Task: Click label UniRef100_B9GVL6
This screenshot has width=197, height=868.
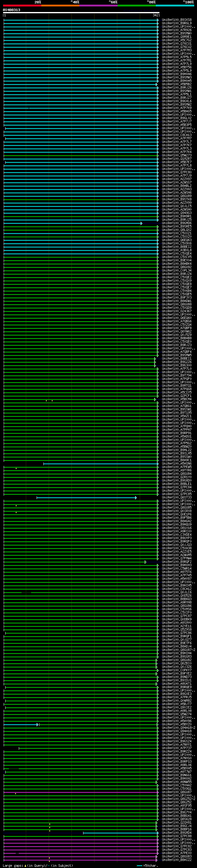Action: click(x=177, y=101)
